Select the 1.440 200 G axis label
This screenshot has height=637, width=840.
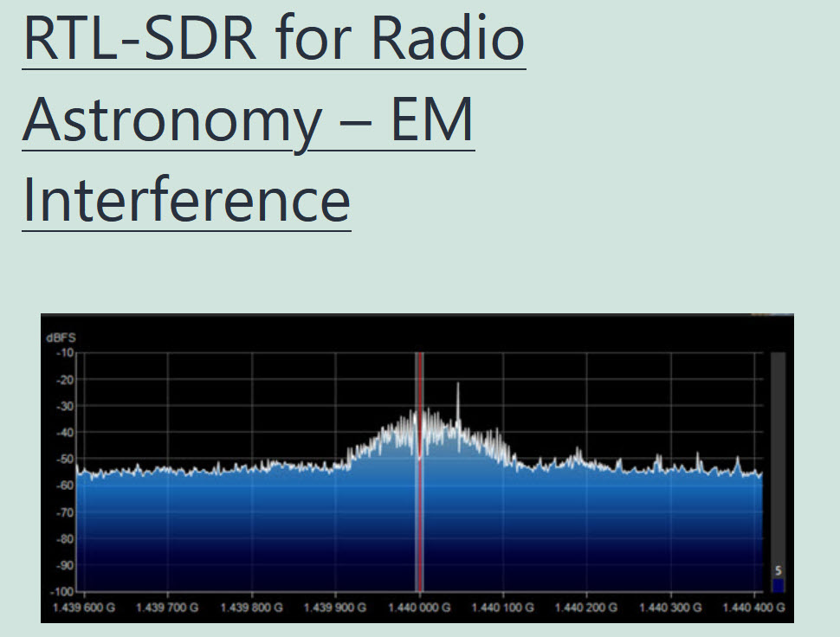tap(588, 608)
